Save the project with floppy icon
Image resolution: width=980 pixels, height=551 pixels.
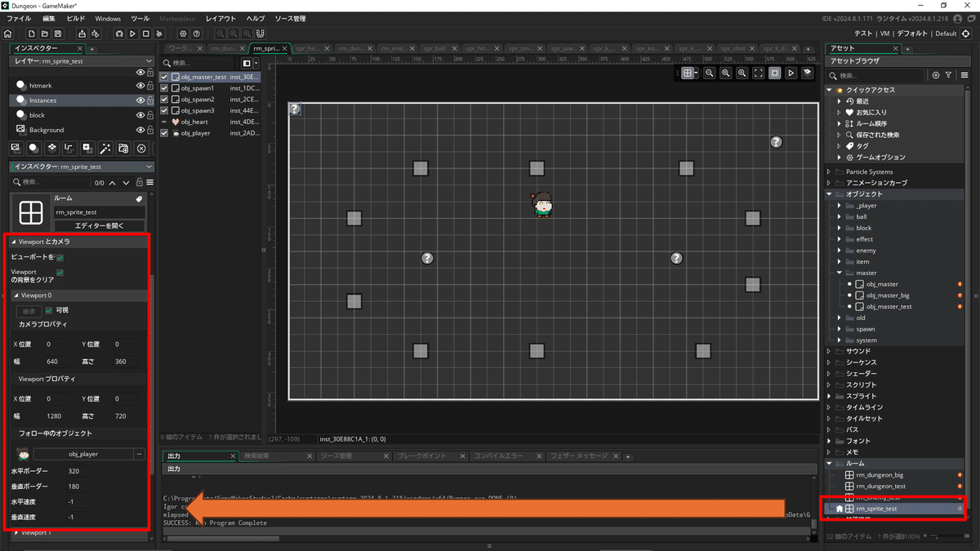coord(58,33)
